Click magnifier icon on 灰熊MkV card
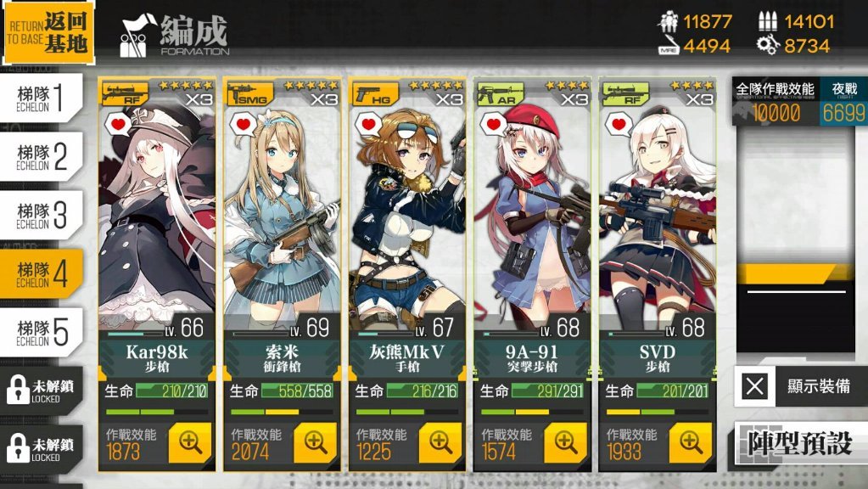Image resolution: width=868 pixels, height=489 pixels. [x=440, y=442]
